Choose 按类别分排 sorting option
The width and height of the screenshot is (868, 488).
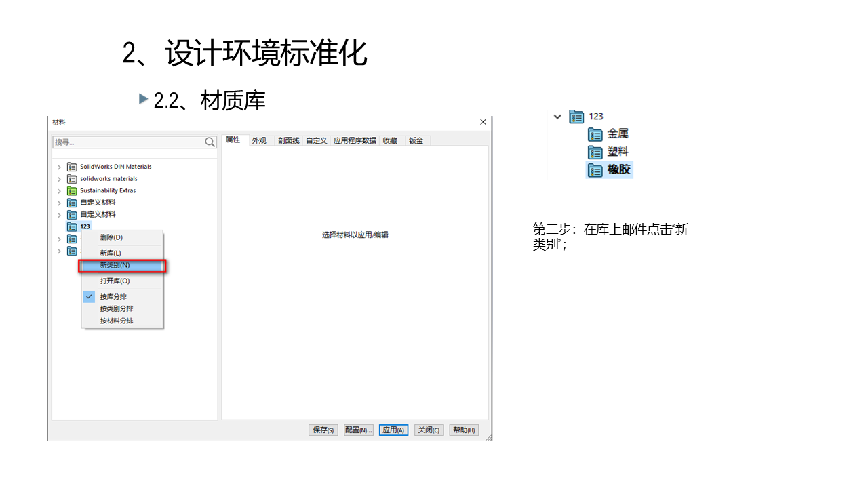[x=117, y=309]
